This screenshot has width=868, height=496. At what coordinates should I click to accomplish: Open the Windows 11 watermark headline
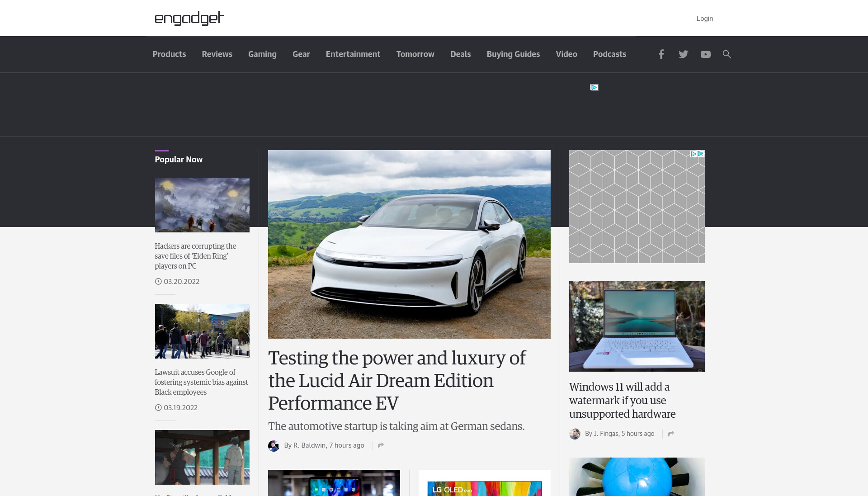click(622, 400)
